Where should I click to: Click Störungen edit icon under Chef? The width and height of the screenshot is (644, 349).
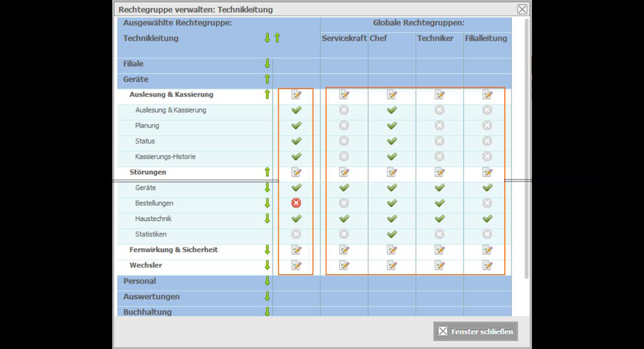[392, 172]
